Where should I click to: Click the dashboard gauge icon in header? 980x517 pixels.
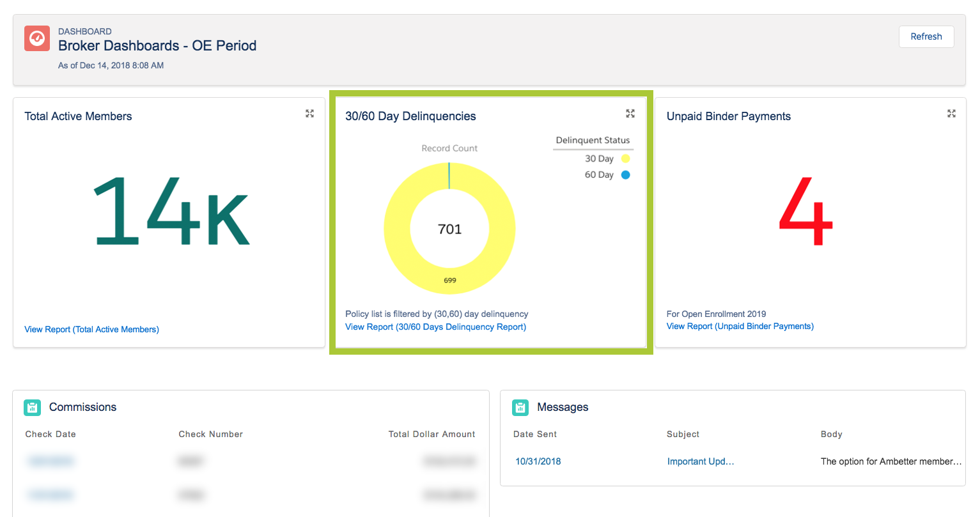click(x=37, y=38)
